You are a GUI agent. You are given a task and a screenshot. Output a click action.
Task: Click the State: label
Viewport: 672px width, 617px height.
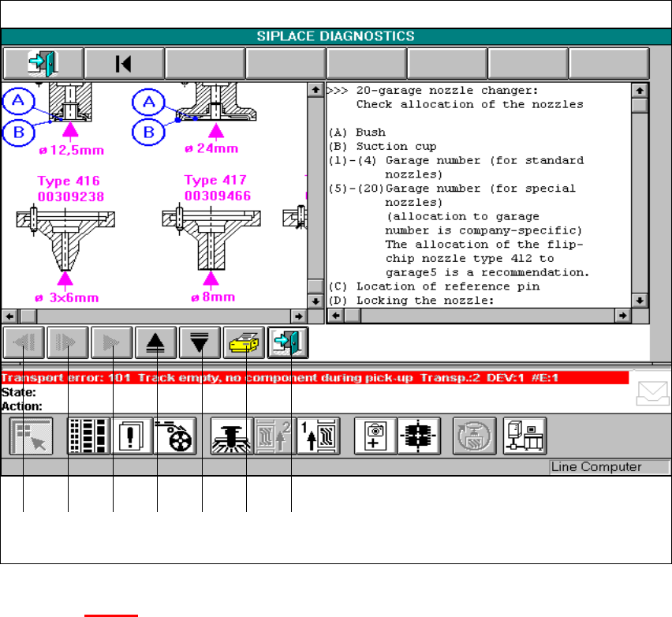click(x=19, y=392)
